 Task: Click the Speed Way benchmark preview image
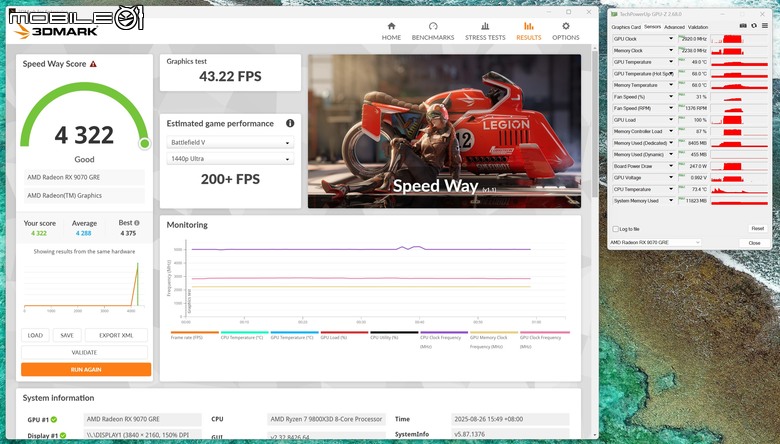(x=444, y=131)
